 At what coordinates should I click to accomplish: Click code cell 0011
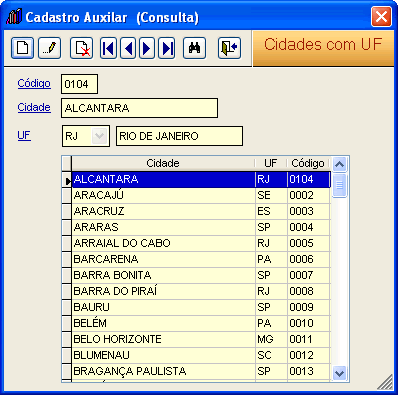click(x=309, y=339)
